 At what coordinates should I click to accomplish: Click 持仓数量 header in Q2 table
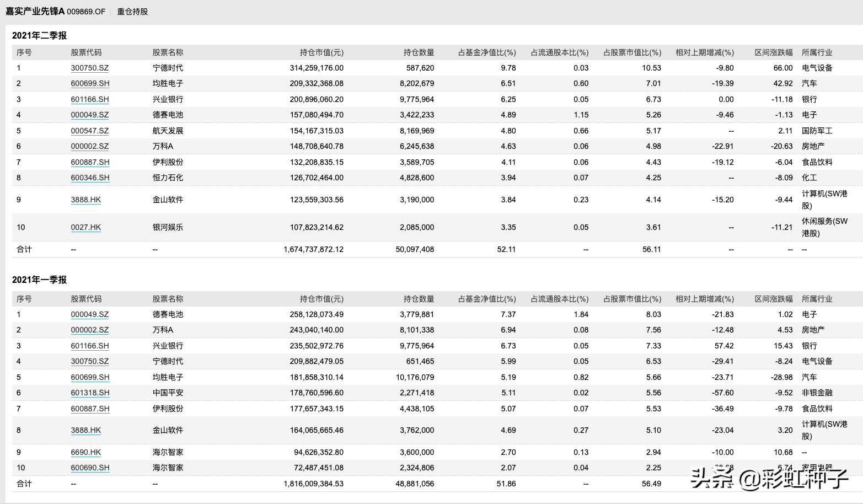pos(419,52)
